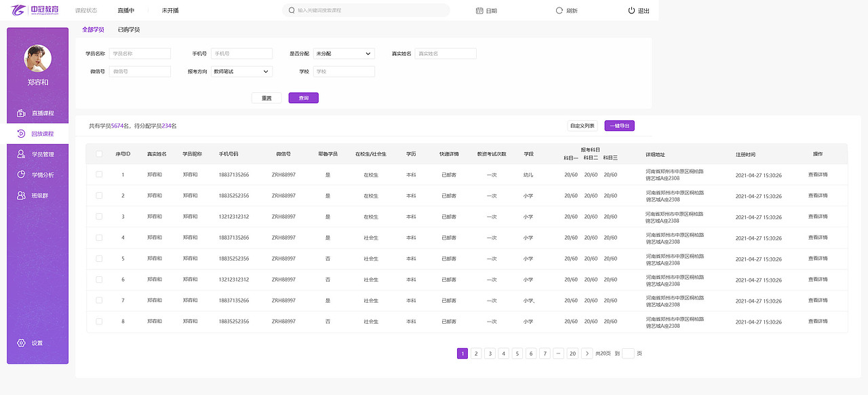The height and width of the screenshot is (395, 868).
Task: Go to page 3
Action: 490,354
